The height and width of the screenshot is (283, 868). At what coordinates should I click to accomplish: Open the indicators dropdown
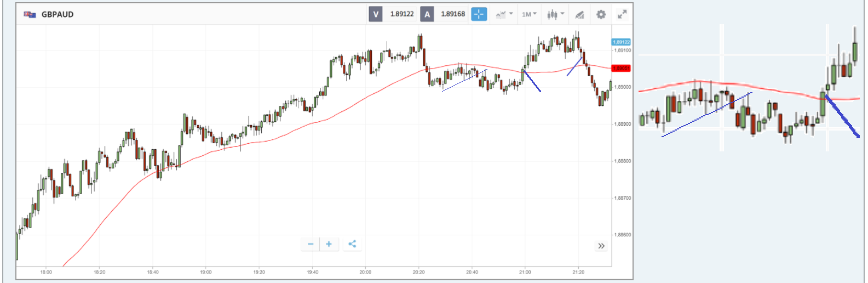[x=504, y=14]
